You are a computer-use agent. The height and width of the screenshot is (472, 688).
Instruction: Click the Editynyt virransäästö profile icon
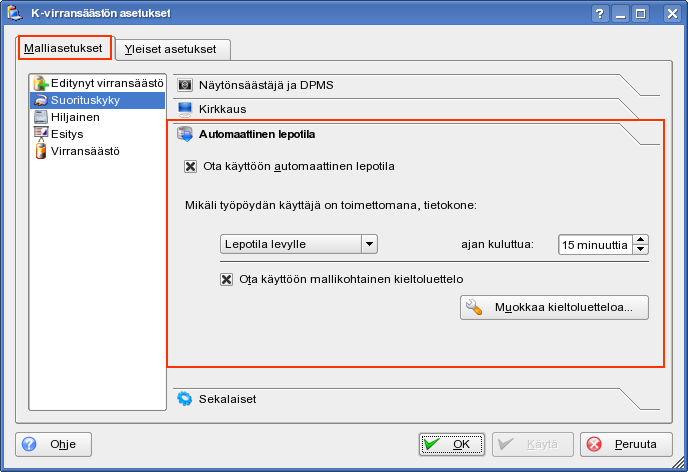point(40,83)
